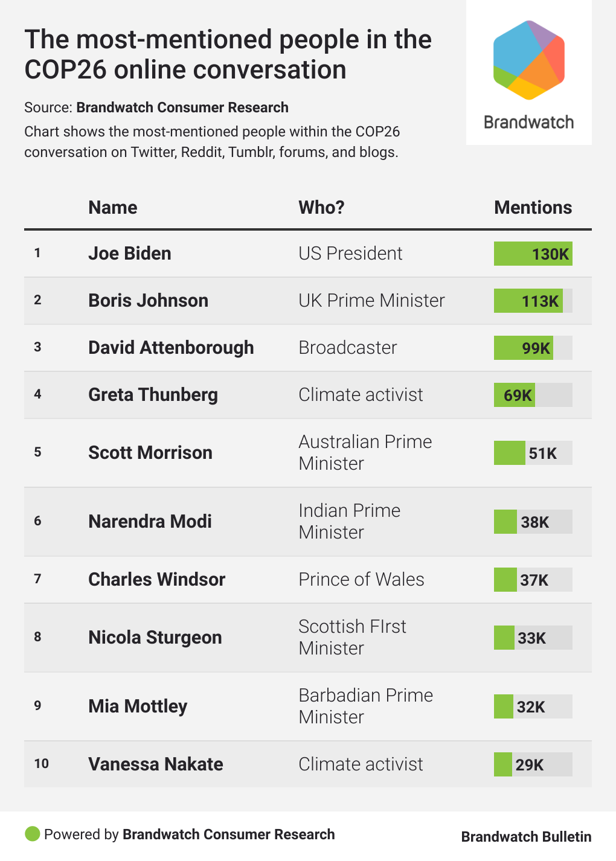Image resolution: width=616 pixels, height=861 pixels.
Task: Click the Name column header
Action: pyautogui.click(x=113, y=208)
